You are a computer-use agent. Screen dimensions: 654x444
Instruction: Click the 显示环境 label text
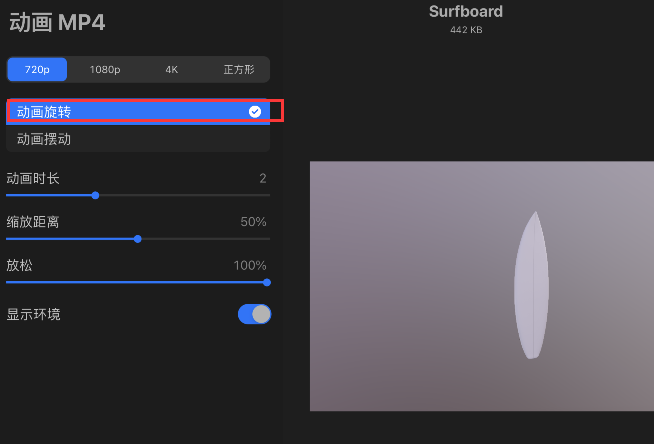[x=34, y=314]
